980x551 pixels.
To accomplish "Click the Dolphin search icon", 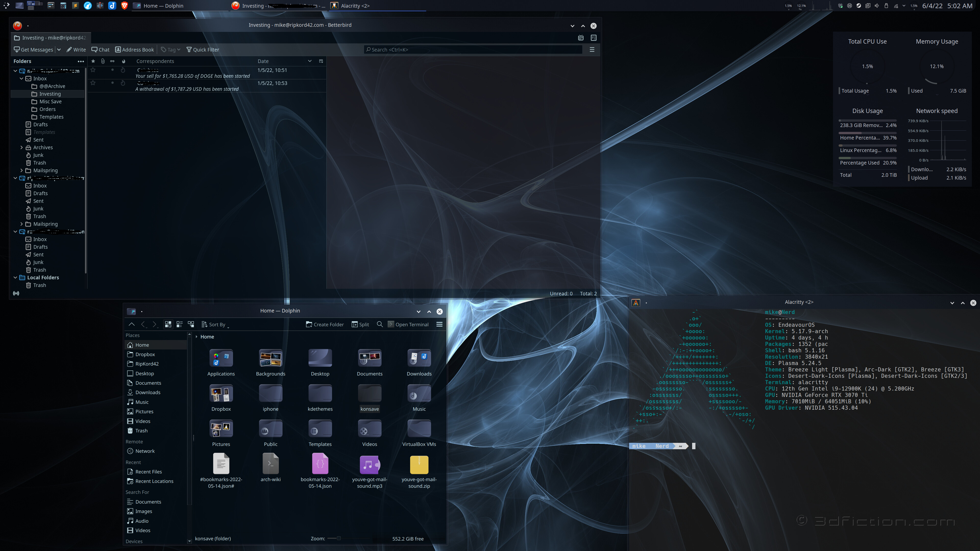I will point(380,324).
